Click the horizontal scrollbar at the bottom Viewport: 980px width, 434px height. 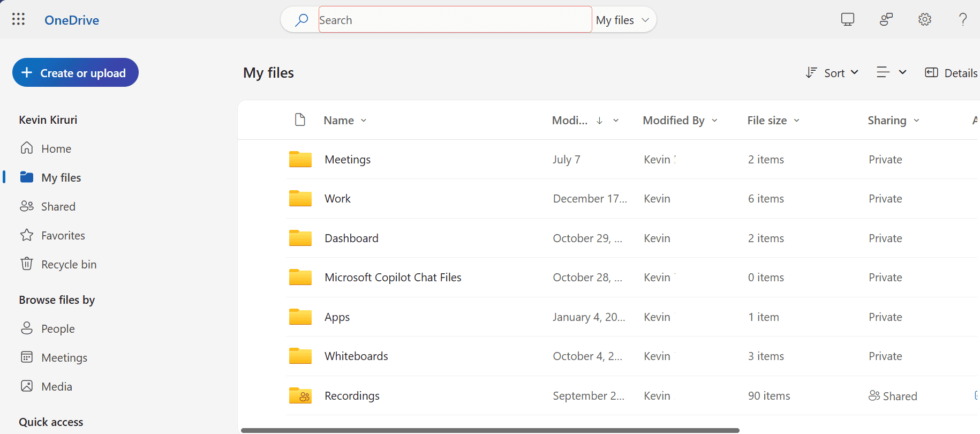tap(489, 430)
